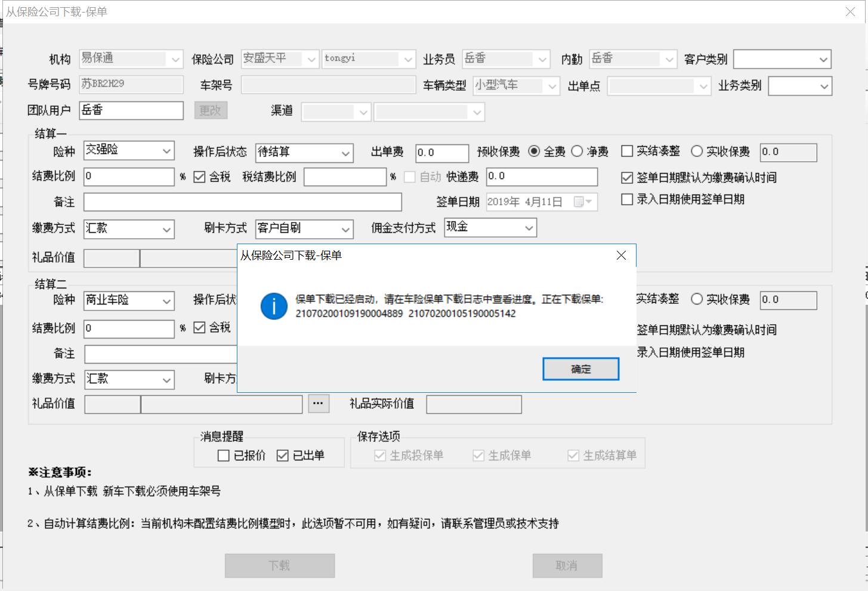
Task: Toggle the 生成投保单 checkbox
Action: (x=380, y=455)
